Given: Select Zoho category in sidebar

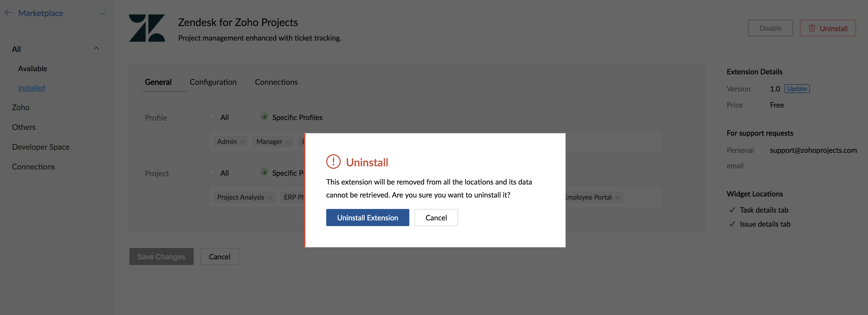Looking at the screenshot, I should click(x=21, y=107).
